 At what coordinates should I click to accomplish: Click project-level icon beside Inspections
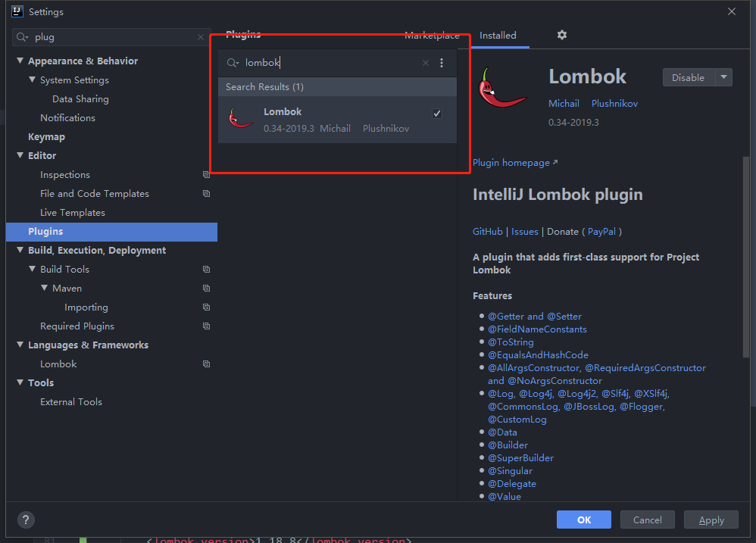206,174
